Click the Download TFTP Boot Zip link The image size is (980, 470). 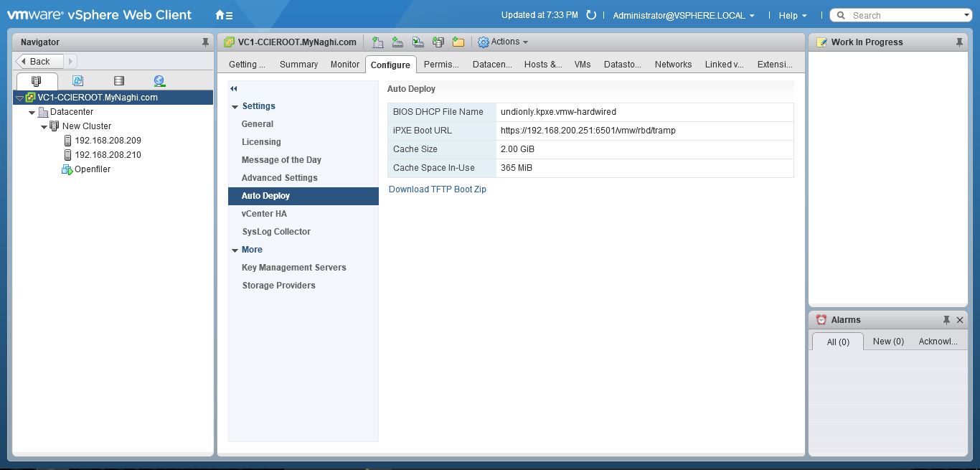tap(437, 189)
